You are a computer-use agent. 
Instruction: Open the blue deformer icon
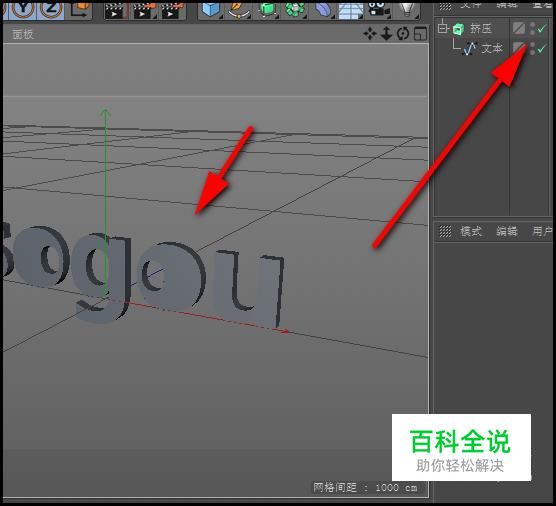pyautogui.click(x=323, y=10)
